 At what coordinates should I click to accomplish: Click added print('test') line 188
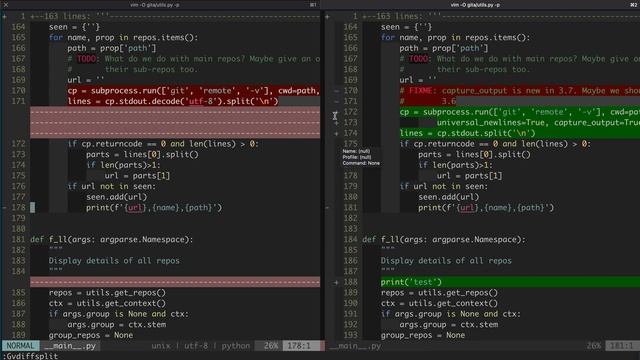[x=411, y=282]
